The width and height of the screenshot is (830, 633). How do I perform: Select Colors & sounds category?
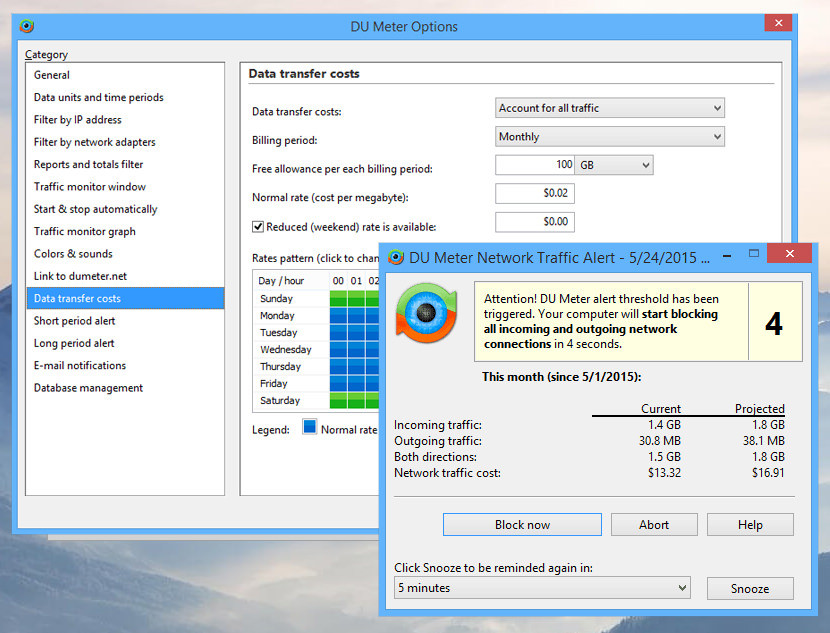click(x=125, y=254)
